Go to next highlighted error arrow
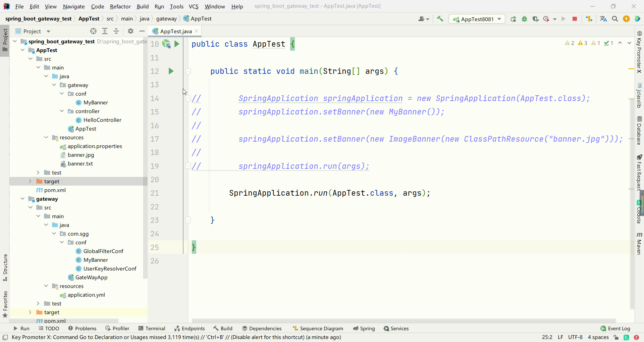 (x=629, y=43)
